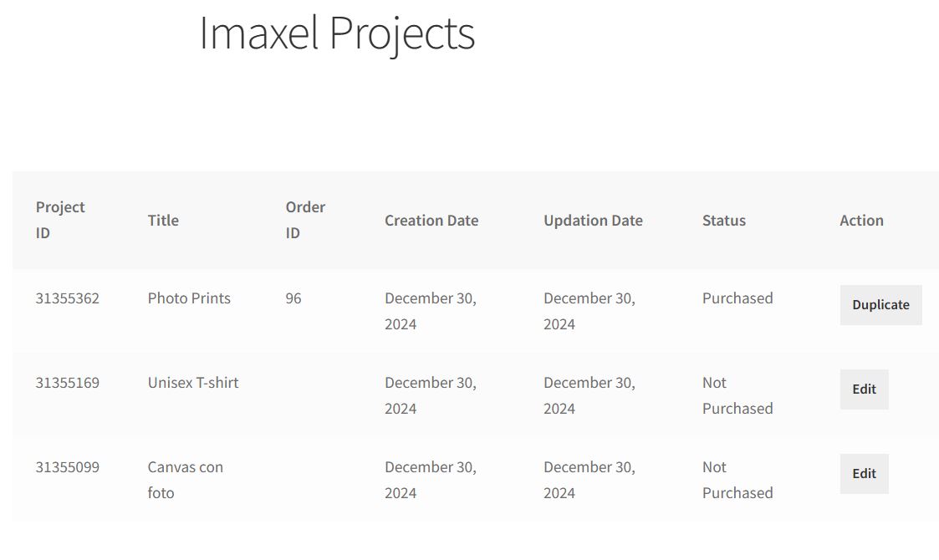939x560 pixels.
Task: Click Not Purchased status for Unisex T-shirt
Action: click(x=737, y=395)
